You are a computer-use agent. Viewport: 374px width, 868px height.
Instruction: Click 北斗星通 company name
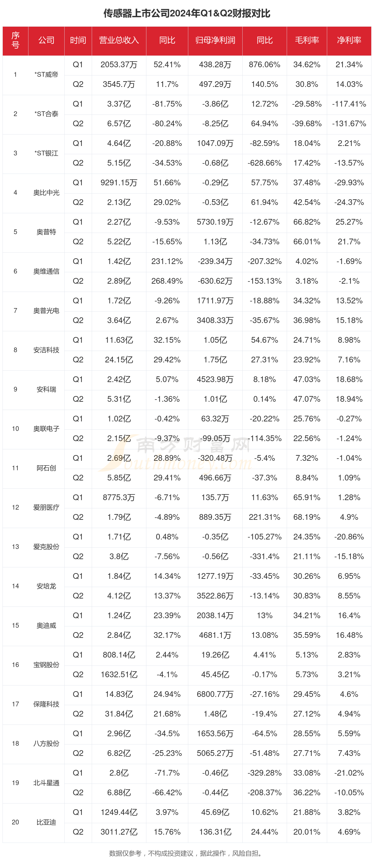pyautogui.click(x=46, y=783)
